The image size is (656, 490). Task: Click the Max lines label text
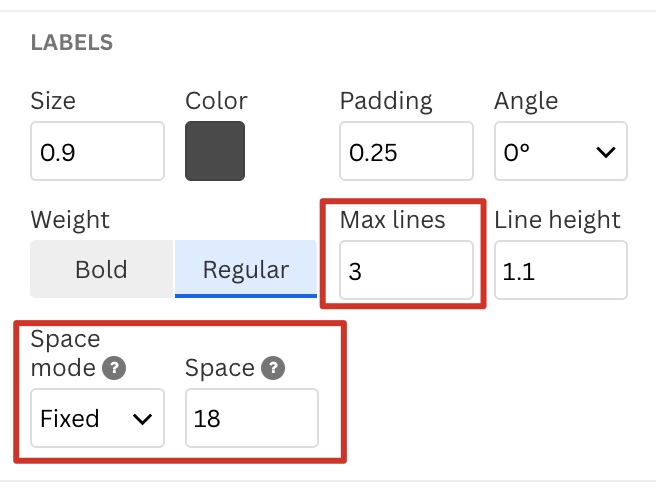pyautogui.click(x=392, y=220)
